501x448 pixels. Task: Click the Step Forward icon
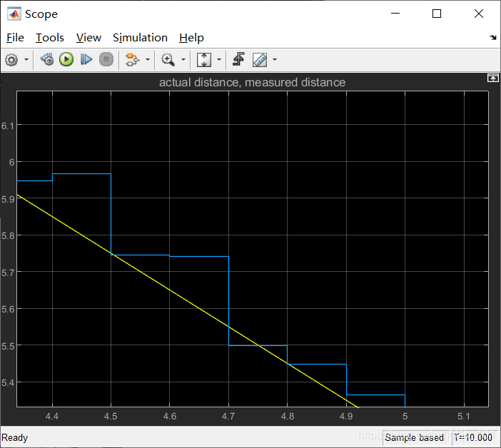(x=86, y=60)
